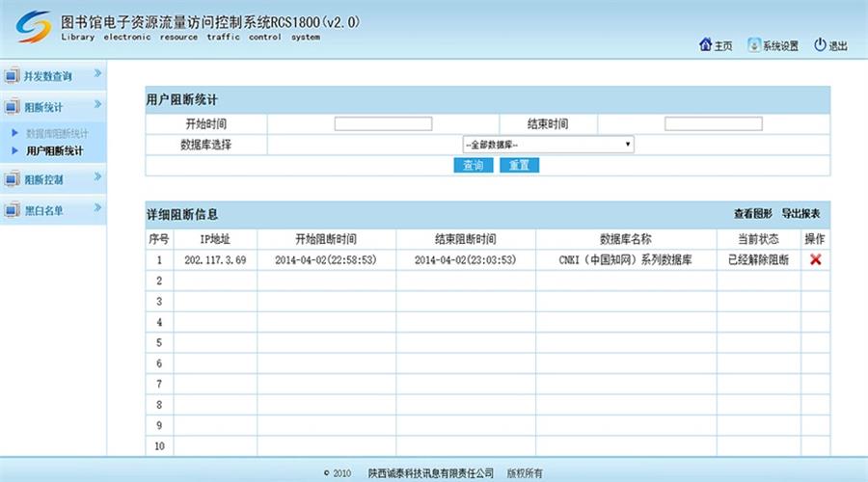Click the 退出 power logout icon
The image size is (868, 482).
coord(820,44)
